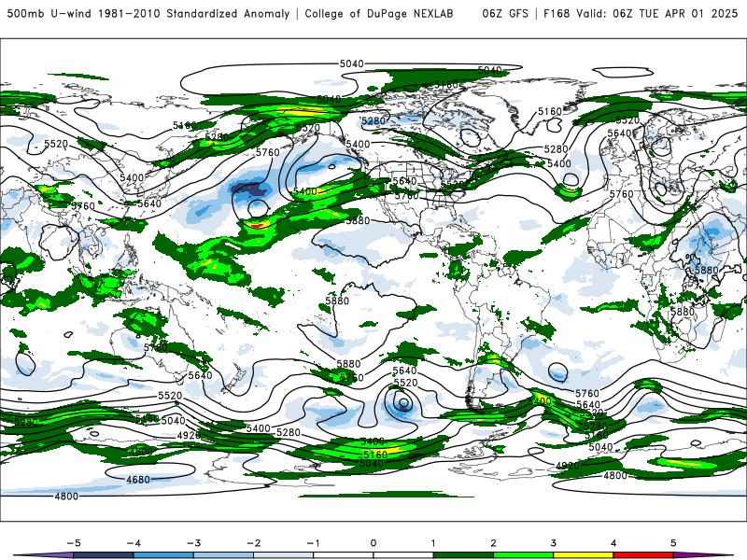
Task: Click the '500mb U-wind' title text
Action: click(49, 14)
